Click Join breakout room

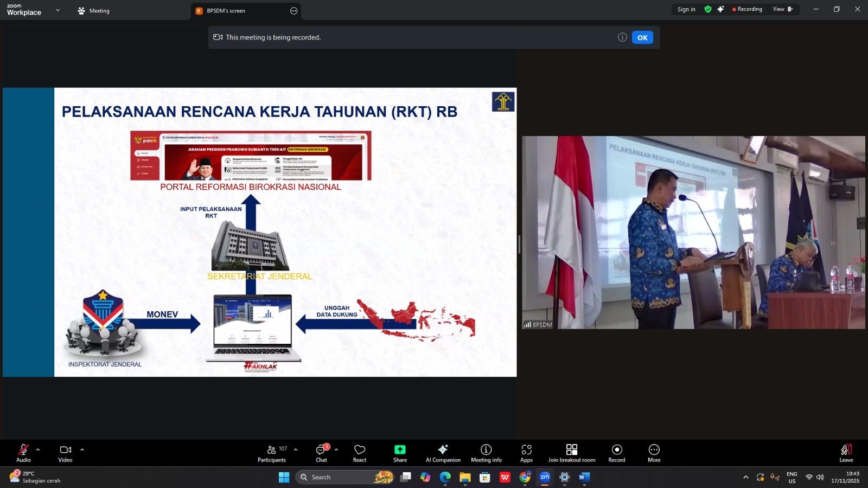pos(571,453)
